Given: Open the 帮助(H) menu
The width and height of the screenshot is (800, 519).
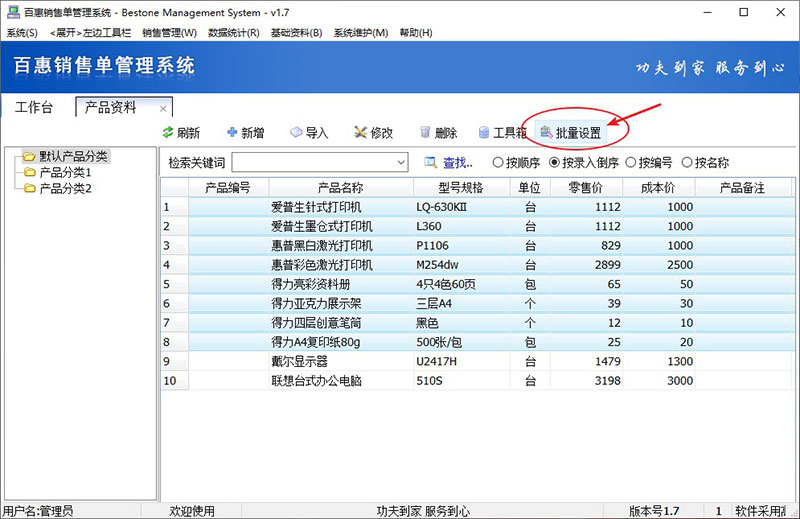Looking at the screenshot, I should coord(416,33).
